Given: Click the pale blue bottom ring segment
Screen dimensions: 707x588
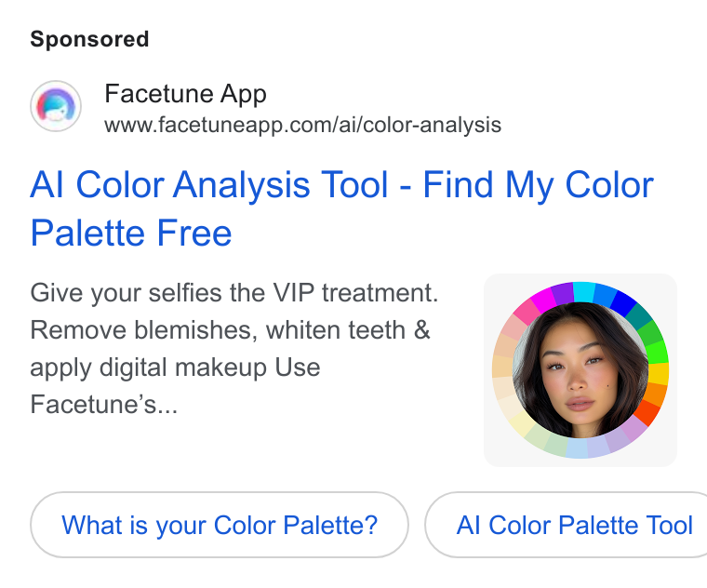Looking at the screenshot, I should [577, 448].
